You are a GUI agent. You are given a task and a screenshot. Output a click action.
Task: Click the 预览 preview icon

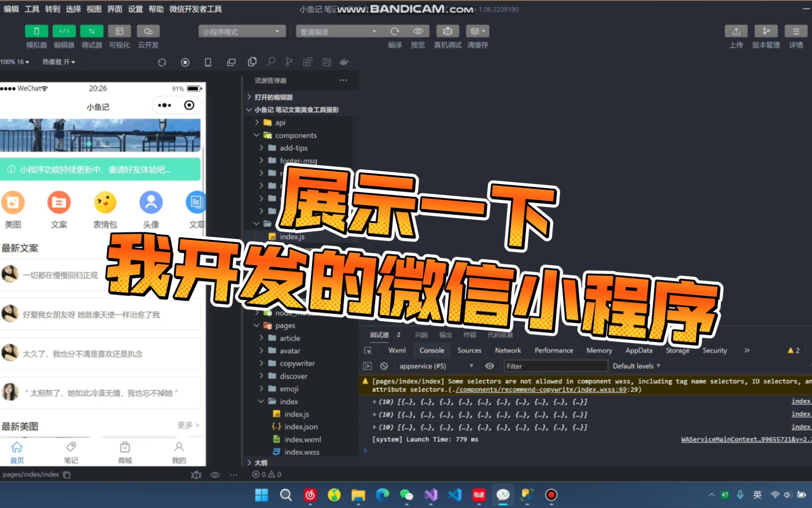click(418, 31)
